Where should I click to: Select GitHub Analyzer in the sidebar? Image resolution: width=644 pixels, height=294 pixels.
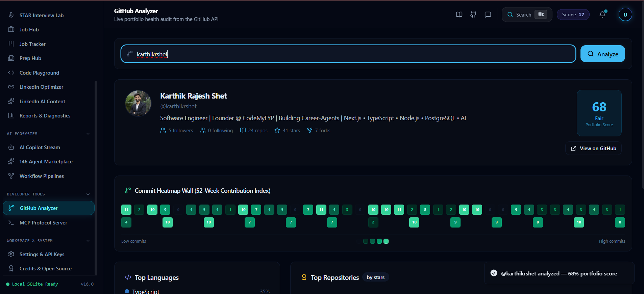pyautogui.click(x=49, y=208)
